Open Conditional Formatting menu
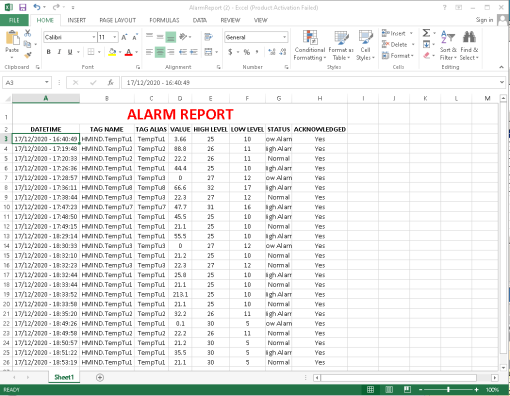The height and width of the screenshot is (396, 510). [x=310, y=45]
